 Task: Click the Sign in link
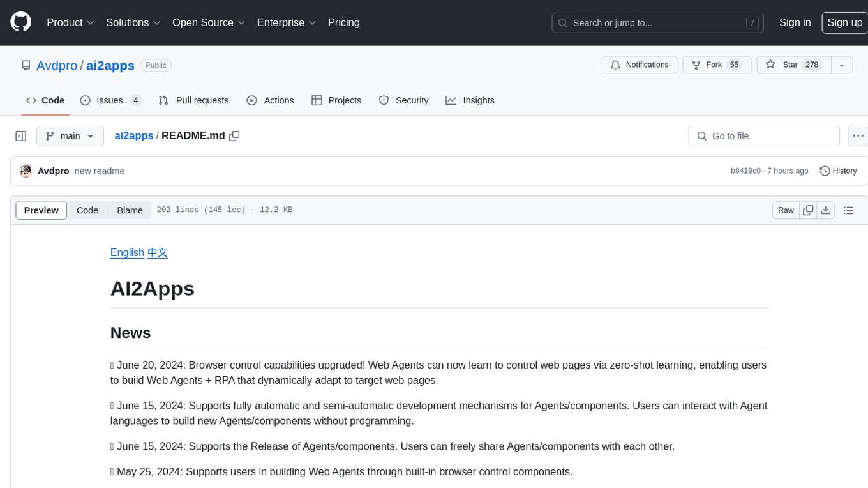(795, 22)
